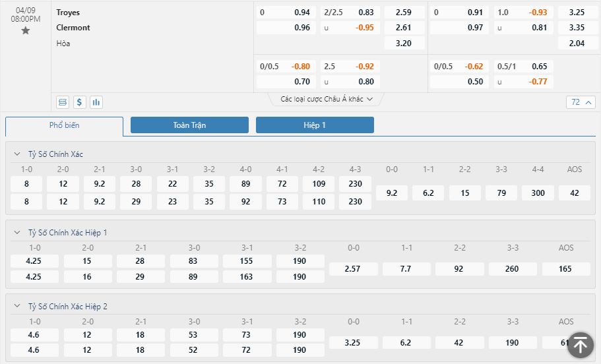This screenshot has height=364, width=601.
Task: Pick the 0-0 full-time score odds 9.2
Action: 392,193
